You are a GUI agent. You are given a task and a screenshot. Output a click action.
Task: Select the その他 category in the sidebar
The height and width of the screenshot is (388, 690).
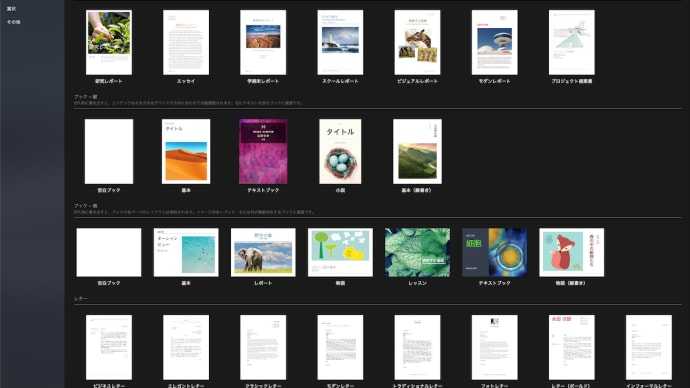[14, 22]
